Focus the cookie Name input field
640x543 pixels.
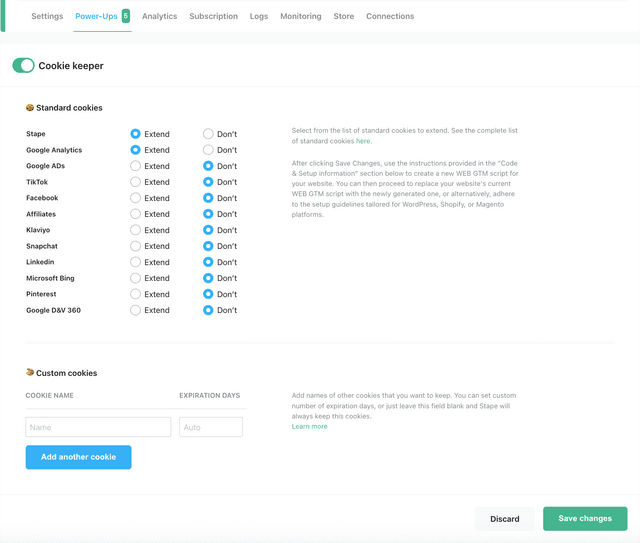pyautogui.click(x=98, y=427)
